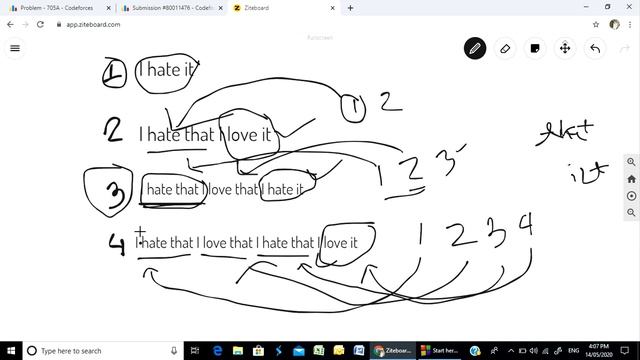Zoom in on the whiteboard
The image size is (640, 360).
click(x=631, y=162)
